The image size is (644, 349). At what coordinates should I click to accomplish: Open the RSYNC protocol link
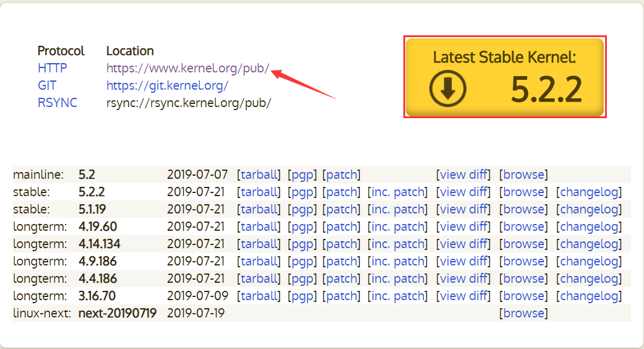pyautogui.click(x=58, y=103)
